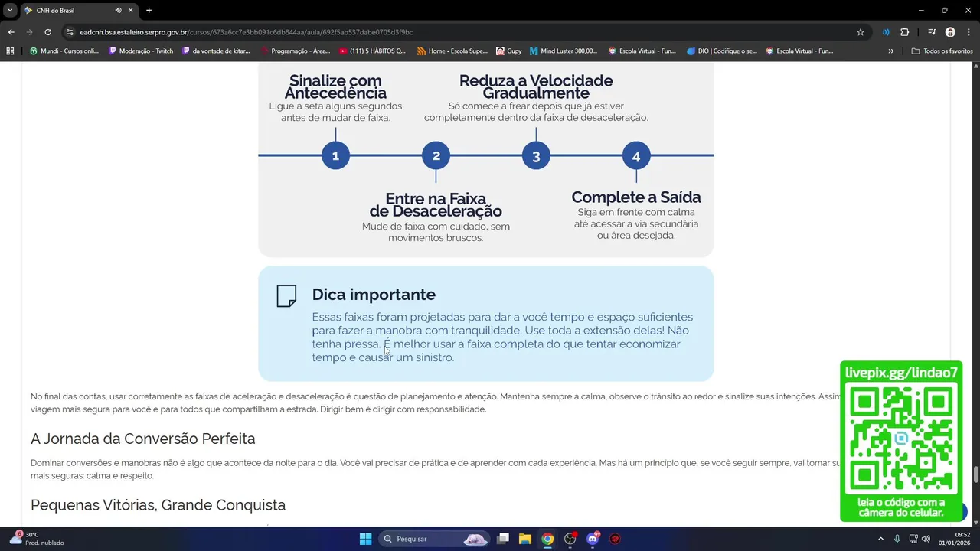Open the Chrome profile avatar
This screenshot has width=980, height=551.
pos(950,32)
